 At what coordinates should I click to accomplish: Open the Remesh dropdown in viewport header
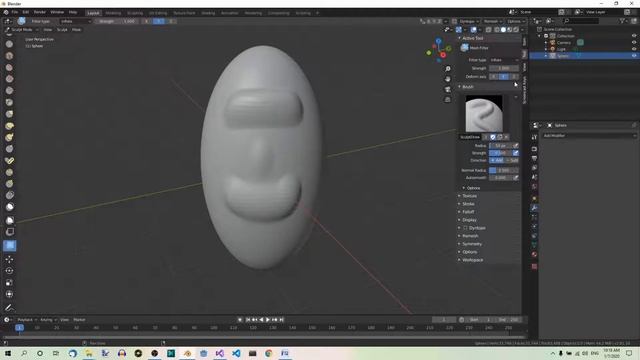pos(493,21)
